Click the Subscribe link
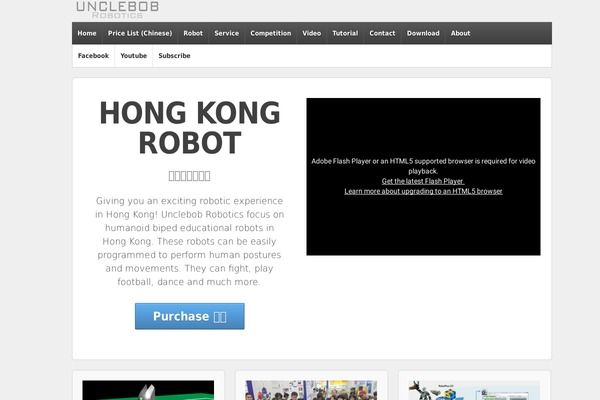This screenshot has height=400, width=600. 174,56
